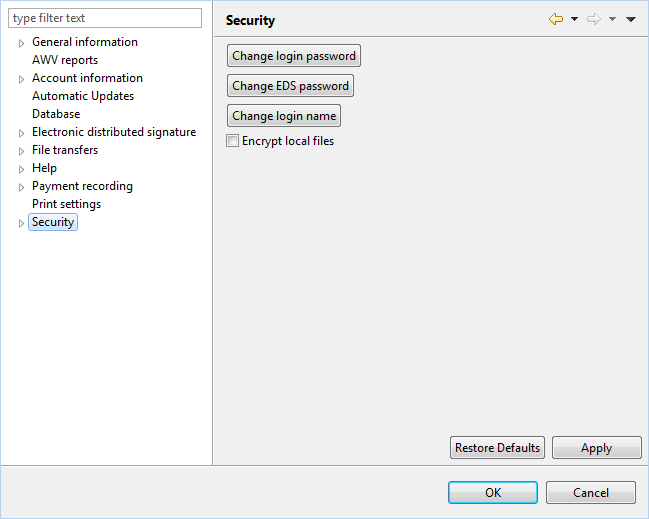Focus the type filter text field

[105, 18]
